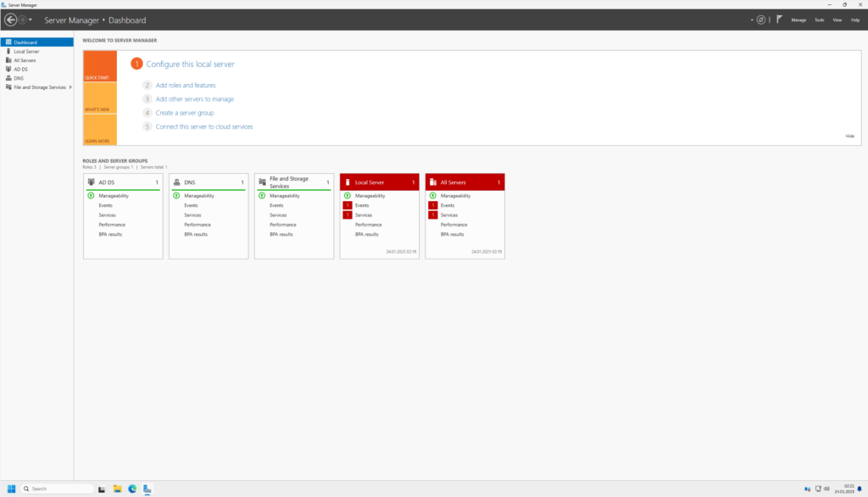Expand File and Storage Services sidebar arrow
Screen dimensions: 868x497
point(70,87)
